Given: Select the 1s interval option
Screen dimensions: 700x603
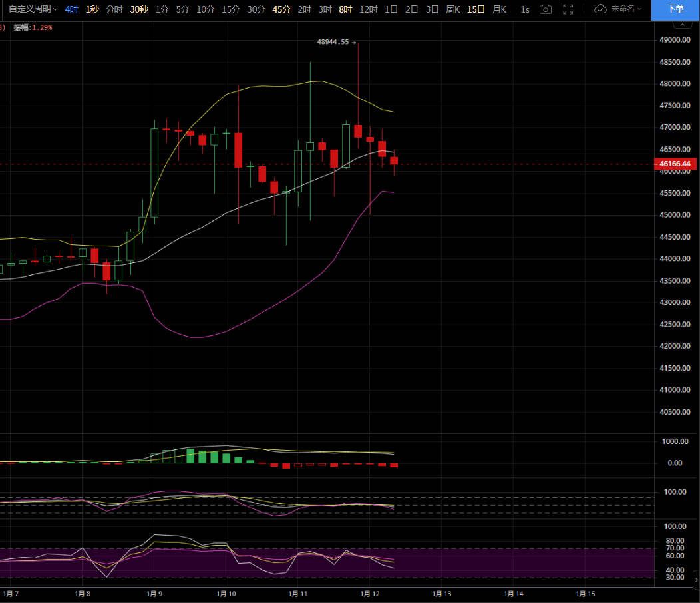Looking at the screenshot, I should [525, 9].
